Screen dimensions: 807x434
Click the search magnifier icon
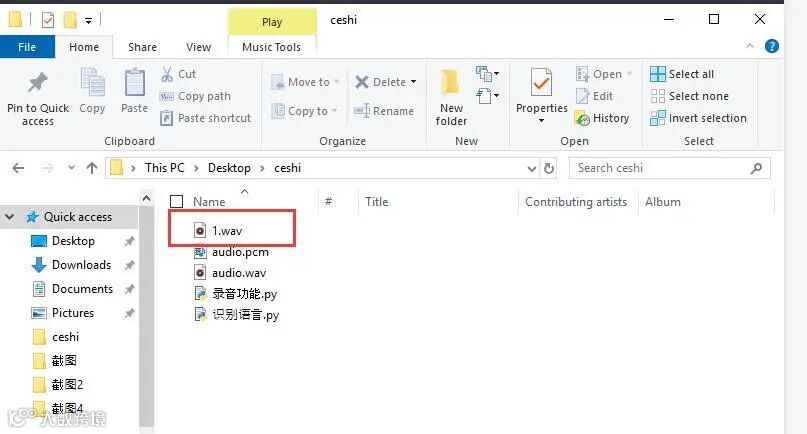(756, 168)
